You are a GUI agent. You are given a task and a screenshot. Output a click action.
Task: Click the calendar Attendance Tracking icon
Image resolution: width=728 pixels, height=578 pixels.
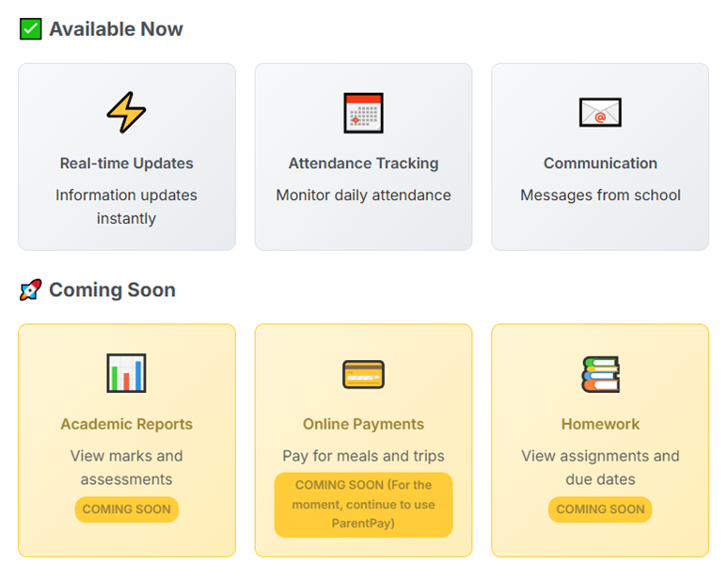coord(363,113)
